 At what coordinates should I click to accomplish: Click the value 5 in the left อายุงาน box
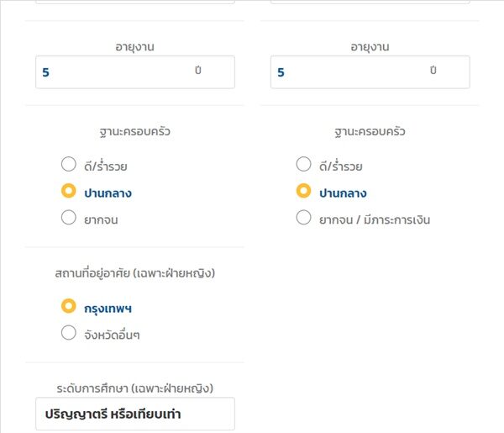click(46, 73)
